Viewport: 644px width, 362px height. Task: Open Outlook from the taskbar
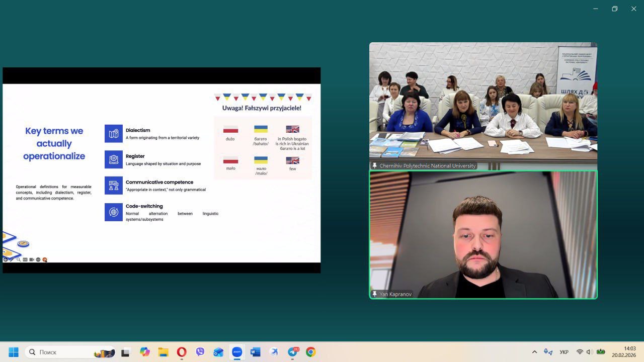click(218, 352)
